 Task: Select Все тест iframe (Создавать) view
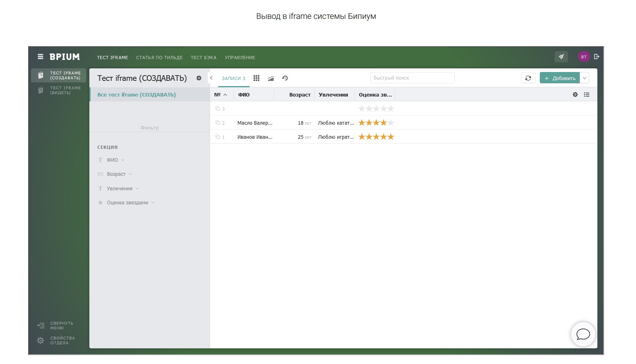point(150,95)
